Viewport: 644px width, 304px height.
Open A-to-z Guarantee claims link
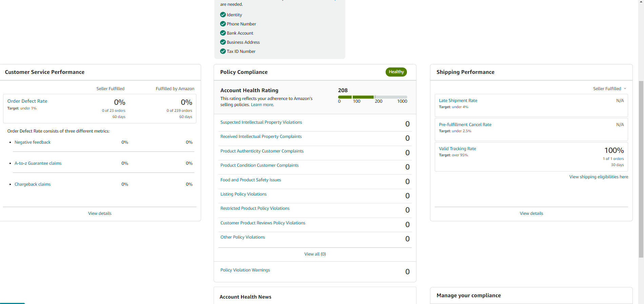[x=38, y=163]
